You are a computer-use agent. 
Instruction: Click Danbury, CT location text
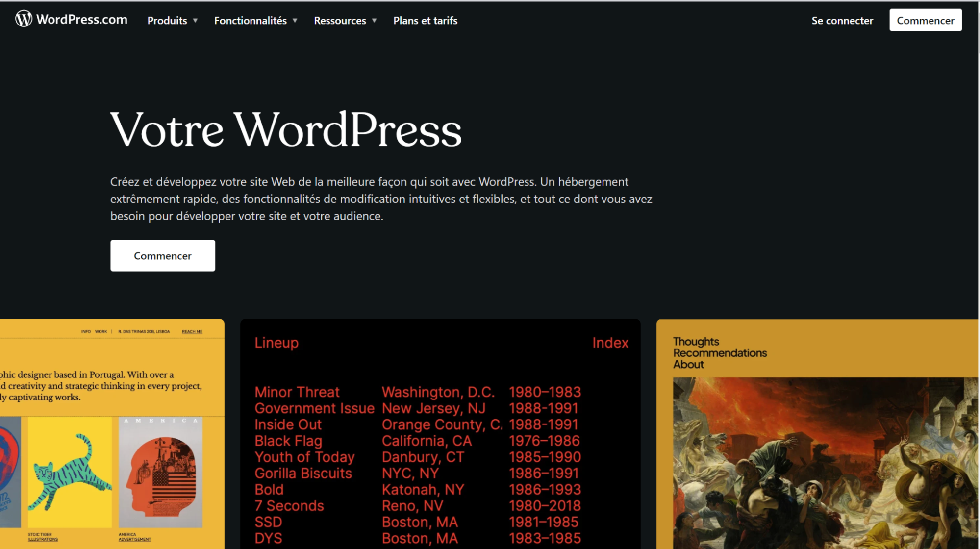coord(423,456)
